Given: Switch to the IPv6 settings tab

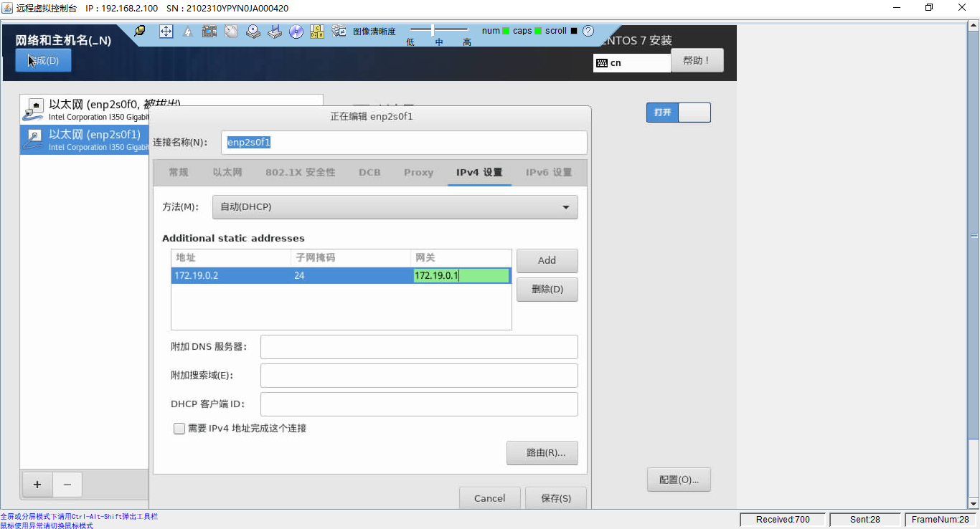Looking at the screenshot, I should coord(549,172).
